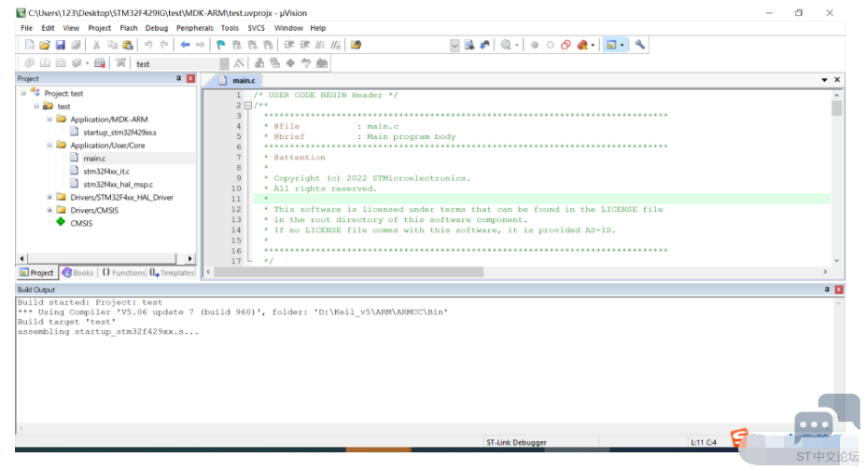Screen dimensions: 868x471
Task: Click the Navigate Backwards blue arrow
Action: click(x=185, y=45)
